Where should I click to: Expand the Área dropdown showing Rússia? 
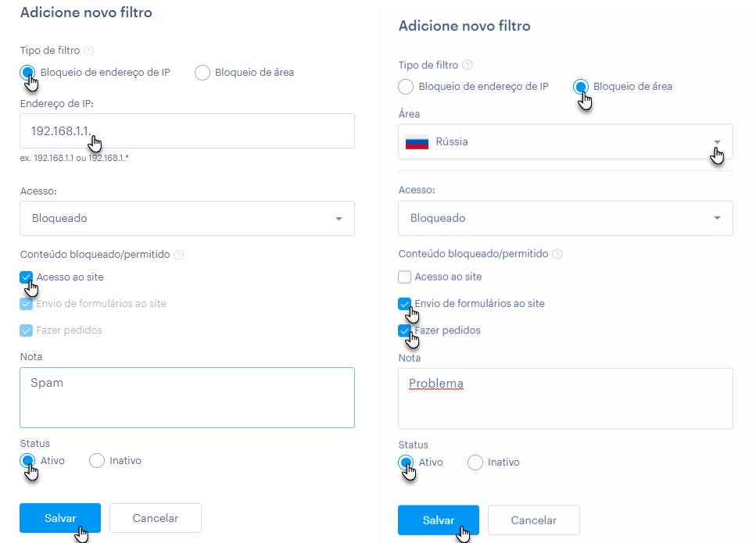(x=565, y=141)
